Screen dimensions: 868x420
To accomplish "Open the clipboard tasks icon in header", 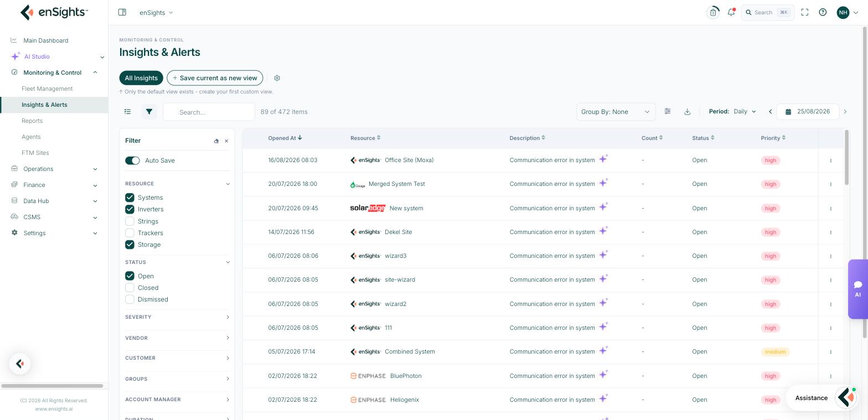I will tap(713, 12).
